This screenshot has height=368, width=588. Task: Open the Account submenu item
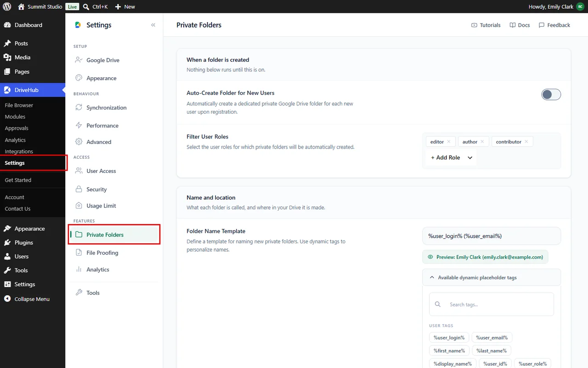14,197
